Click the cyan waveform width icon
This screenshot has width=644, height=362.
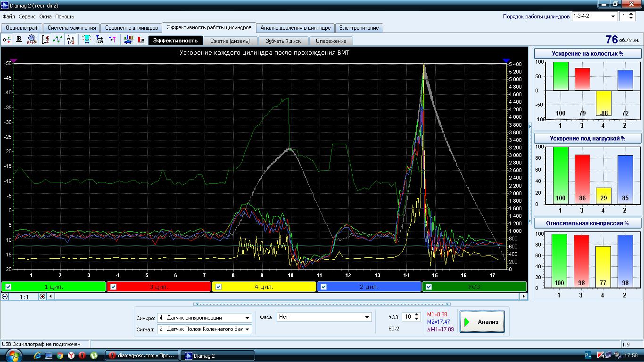(87, 40)
